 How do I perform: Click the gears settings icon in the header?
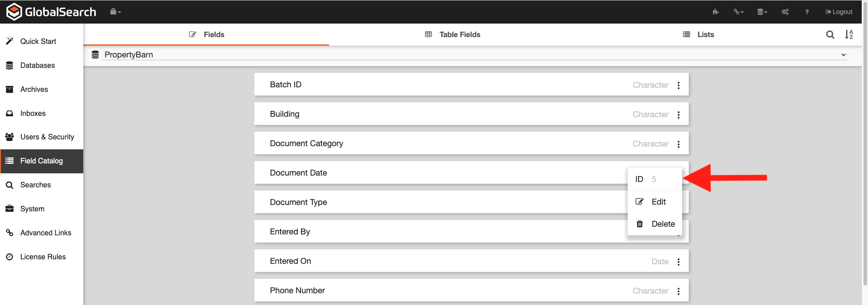tap(785, 12)
